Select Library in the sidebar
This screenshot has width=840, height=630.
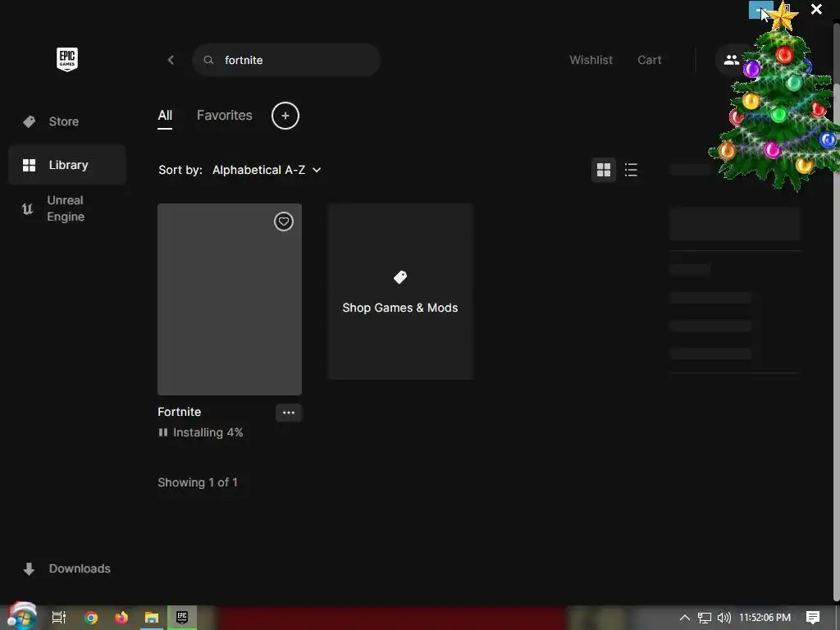coord(67,165)
